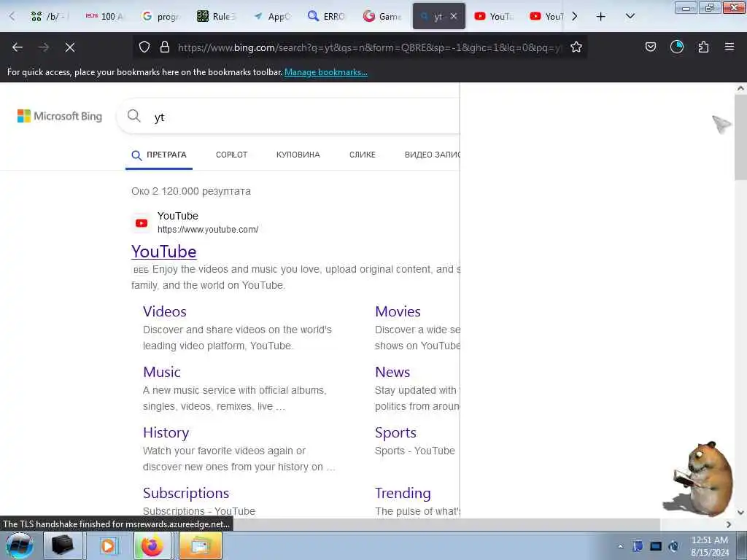Switch to the ERRO tab

click(x=326, y=16)
